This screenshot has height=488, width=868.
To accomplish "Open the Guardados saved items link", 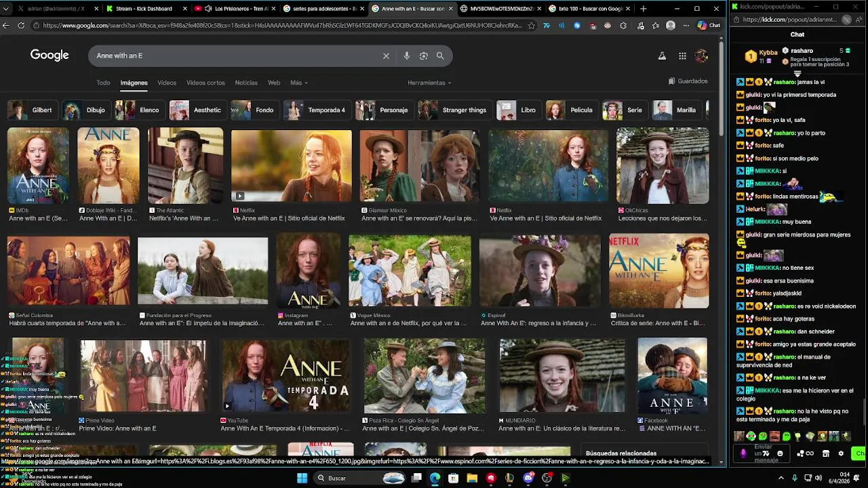I will tap(688, 81).
